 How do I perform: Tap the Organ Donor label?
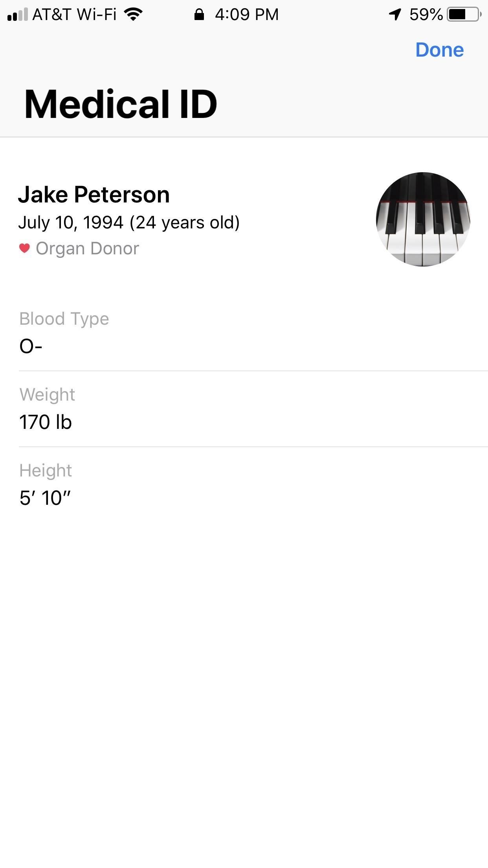tap(87, 248)
